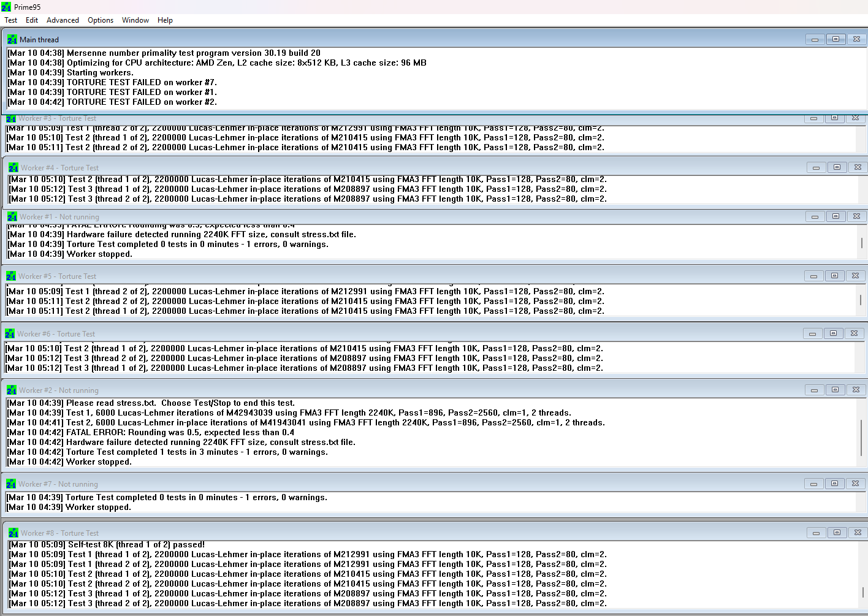Click 'Self-test 8K [thread 1 of 2] passed!' line

pyautogui.click(x=107, y=544)
